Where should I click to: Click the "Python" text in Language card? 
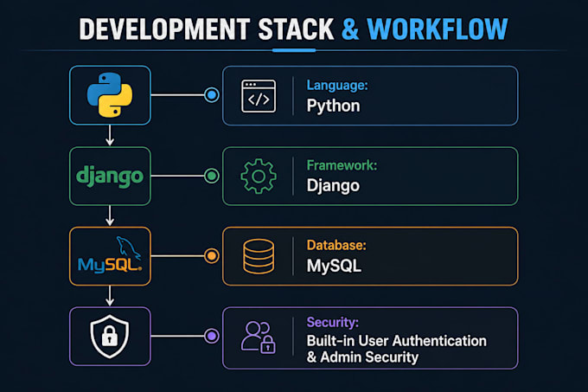[x=334, y=106]
